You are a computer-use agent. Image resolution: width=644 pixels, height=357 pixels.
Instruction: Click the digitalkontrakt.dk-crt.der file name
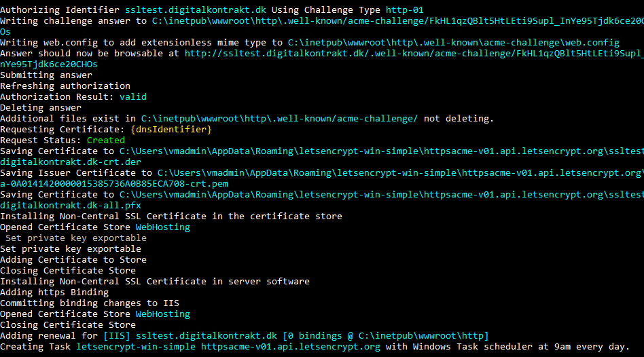71,162
